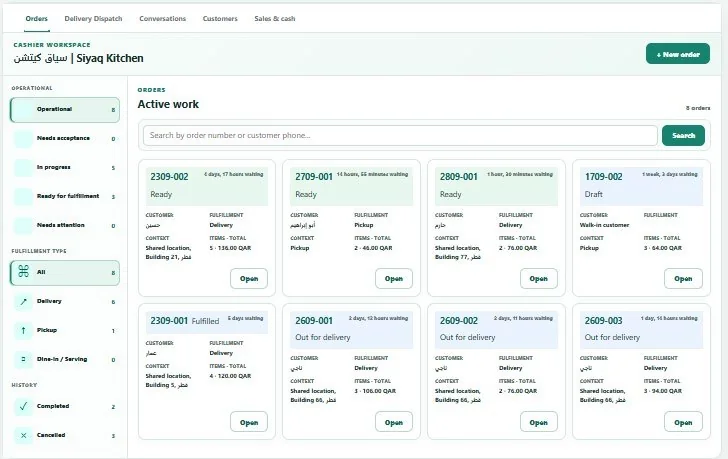
Task: Show Needs attention orders
Action: click(x=65, y=226)
